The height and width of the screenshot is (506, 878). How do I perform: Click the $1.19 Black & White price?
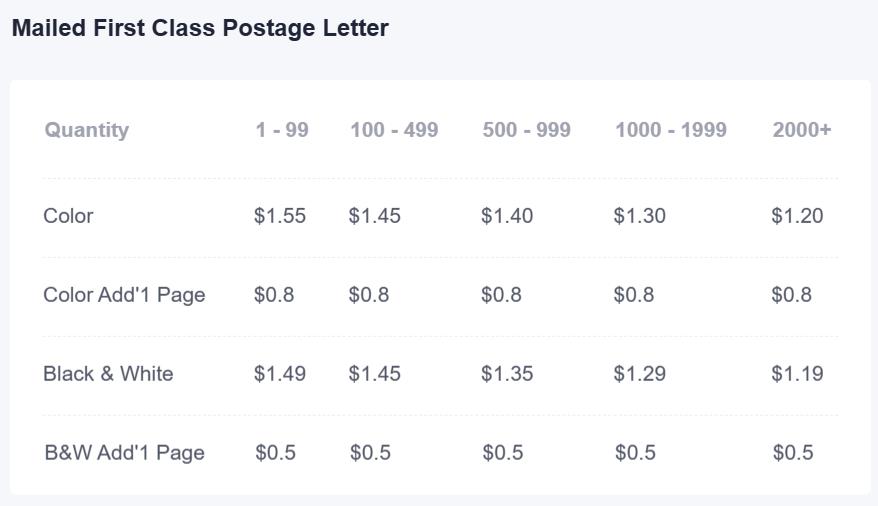797,374
